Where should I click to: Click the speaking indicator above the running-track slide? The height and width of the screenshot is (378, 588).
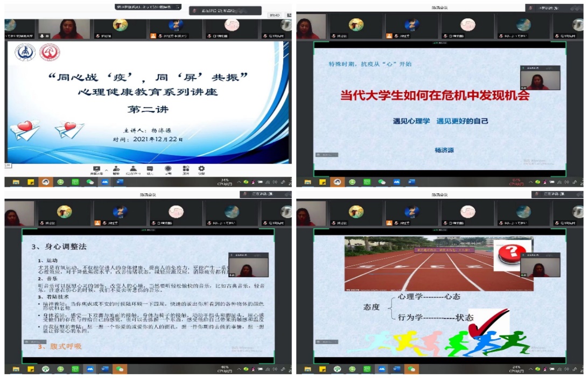point(558,194)
